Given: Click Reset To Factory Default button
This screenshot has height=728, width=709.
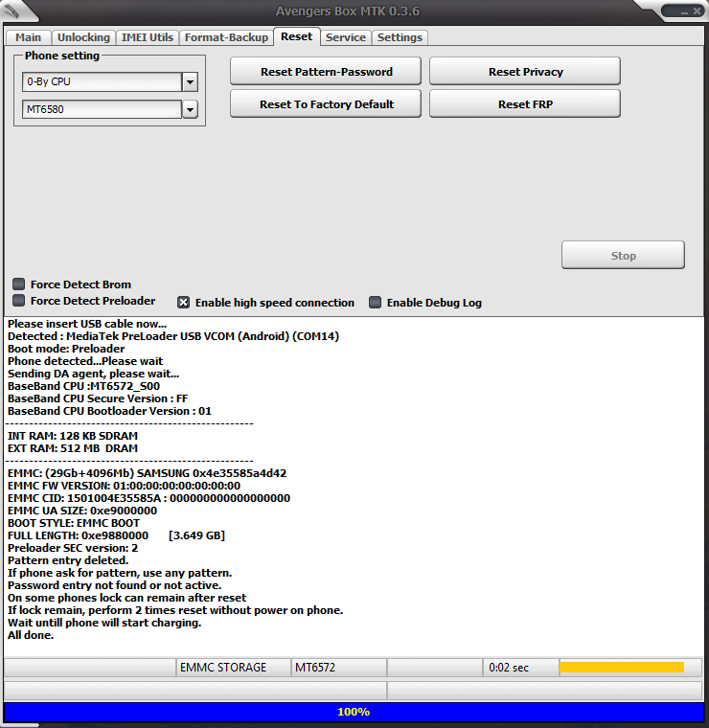Looking at the screenshot, I should 326,104.
